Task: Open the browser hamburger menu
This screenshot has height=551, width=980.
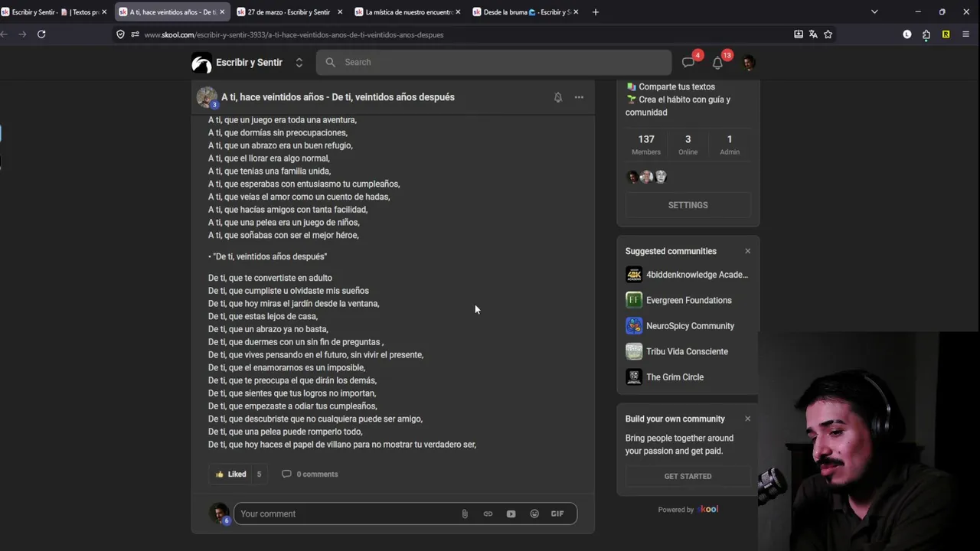Action: point(965,34)
